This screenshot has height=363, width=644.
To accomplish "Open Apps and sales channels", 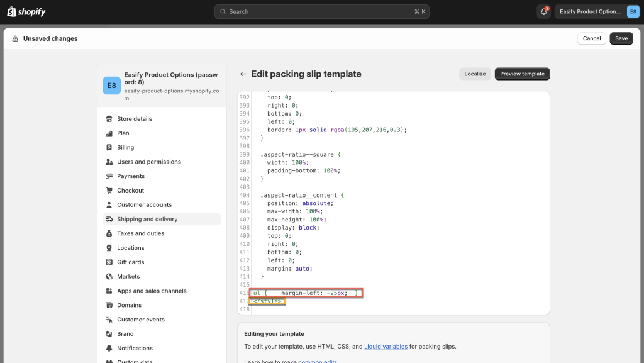I will pyautogui.click(x=162, y=291).
